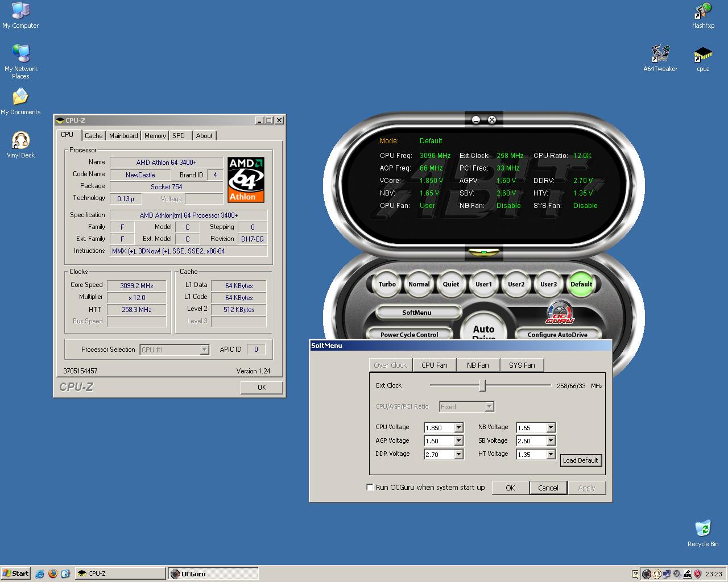728x582 pixels.
Task: Switch to CPU-Z taskbar button
Action: pos(120,573)
